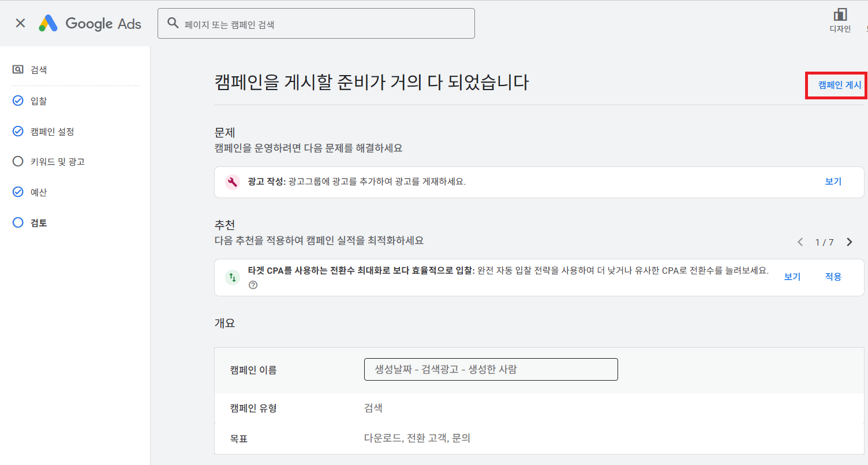Viewport: 868px width, 465px height.
Task: Click the check circle next to 캠페인 설정
Action: pos(18,131)
